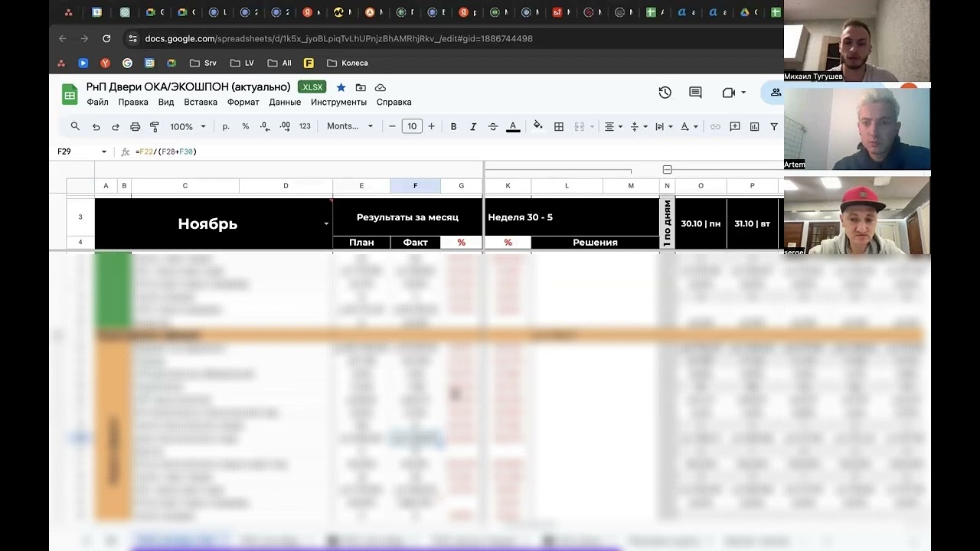Screen dimensions: 980x551
Task: Toggle strikethrough formatting
Action: [493, 126]
